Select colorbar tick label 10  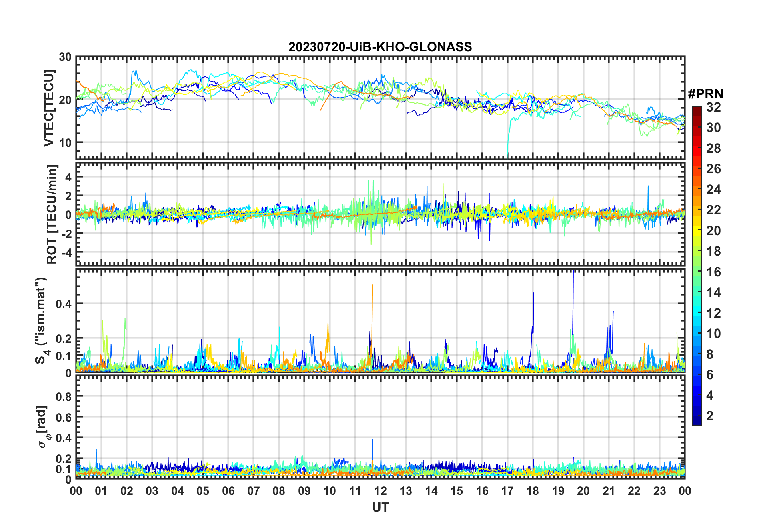click(x=713, y=334)
